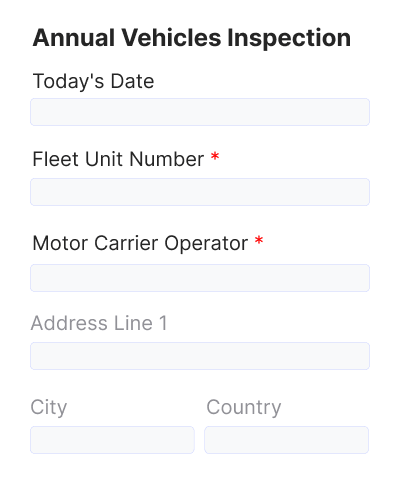Click the Today's Date input field
The height and width of the screenshot is (480, 400).
(200, 112)
